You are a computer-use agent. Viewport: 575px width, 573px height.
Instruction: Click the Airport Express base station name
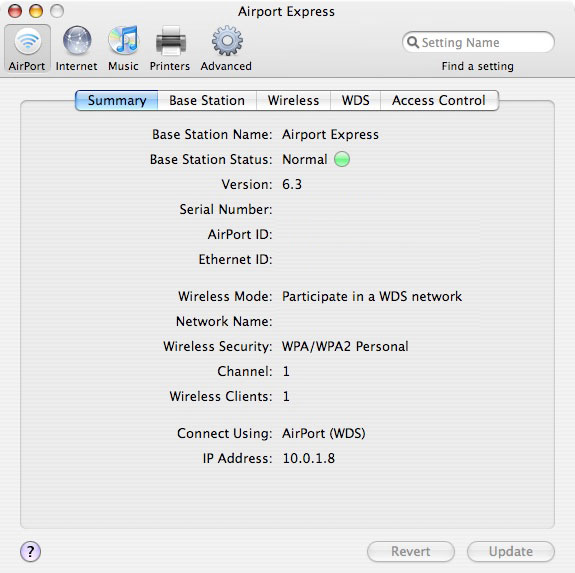coord(330,135)
